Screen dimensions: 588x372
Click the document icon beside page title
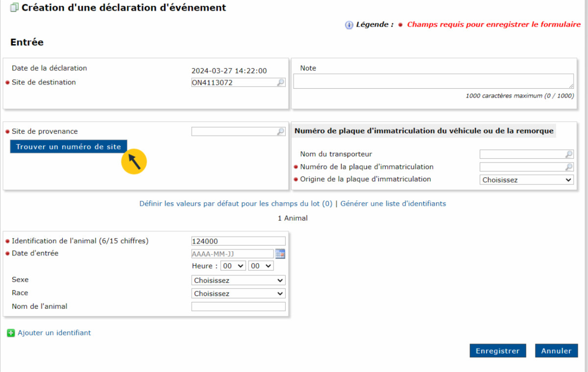pyautogui.click(x=14, y=8)
